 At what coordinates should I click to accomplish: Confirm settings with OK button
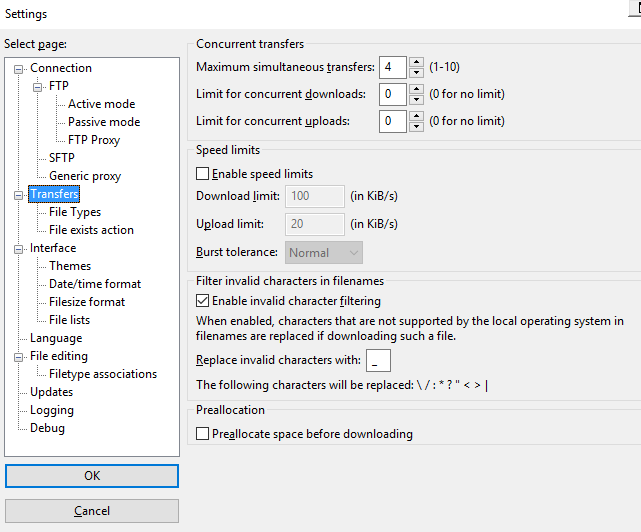[x=92, y=476]
